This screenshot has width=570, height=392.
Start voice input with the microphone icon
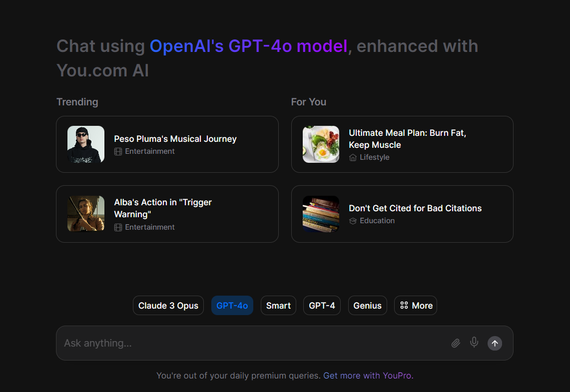click(474, 342)
